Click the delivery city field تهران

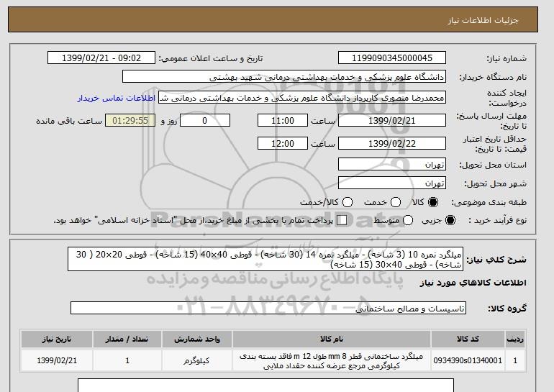point(392,183)
